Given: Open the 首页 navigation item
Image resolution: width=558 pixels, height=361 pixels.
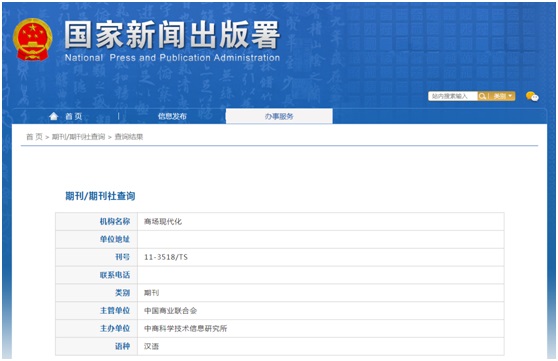Looking at the screenshot, I should coord(74,116).
